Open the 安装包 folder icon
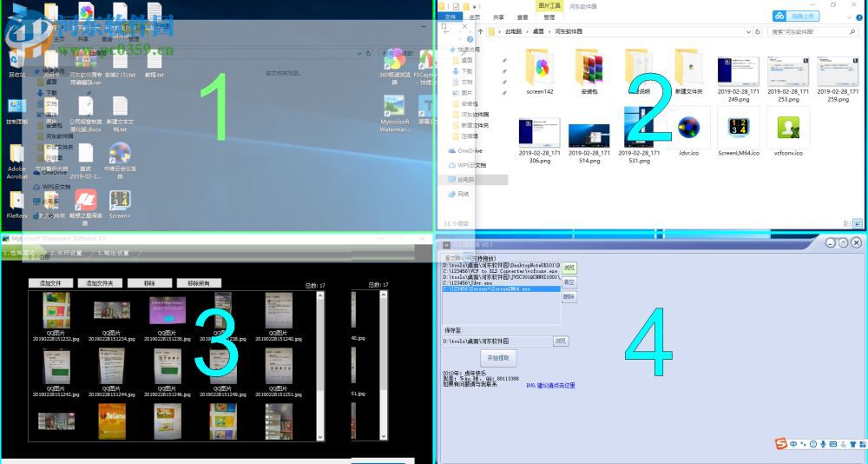Image resolution: width=868 pixels, height=464 pixels. [589, 72]
